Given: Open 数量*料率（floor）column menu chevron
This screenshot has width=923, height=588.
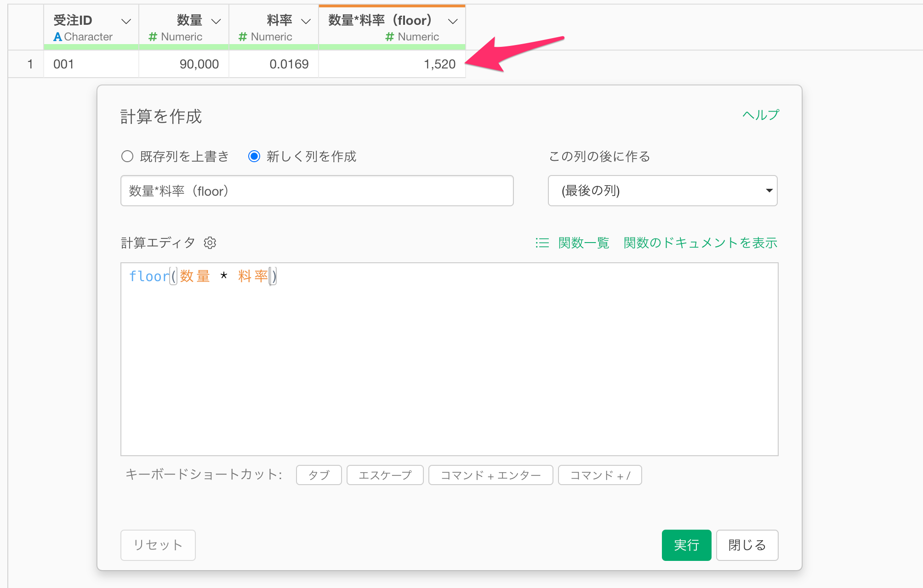Looking at the screenshot, I should coord(453,21).
